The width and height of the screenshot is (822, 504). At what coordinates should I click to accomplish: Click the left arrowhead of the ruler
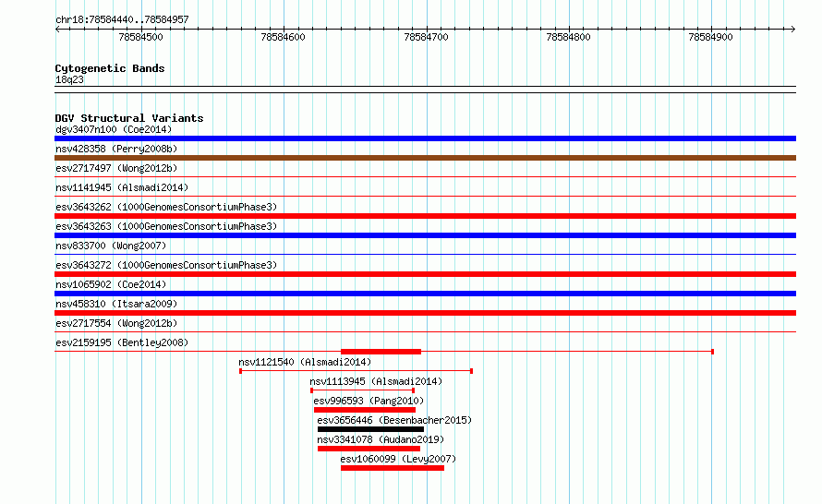pyautogui.click(x=57, y=30)
